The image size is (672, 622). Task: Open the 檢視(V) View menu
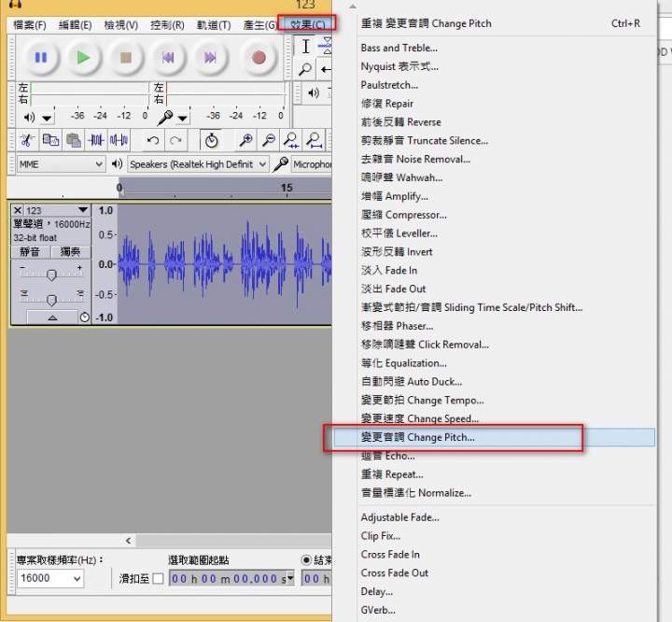pos(120,25)
